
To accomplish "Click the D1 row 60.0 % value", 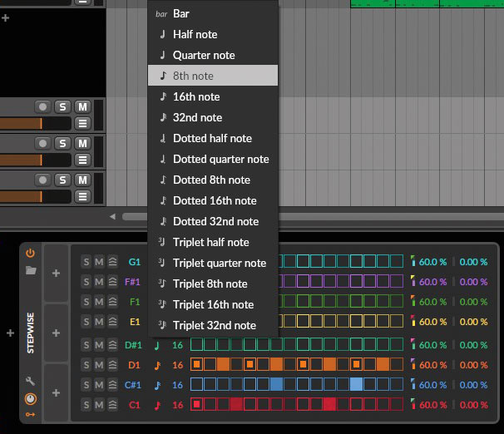I will click(432, 365).
